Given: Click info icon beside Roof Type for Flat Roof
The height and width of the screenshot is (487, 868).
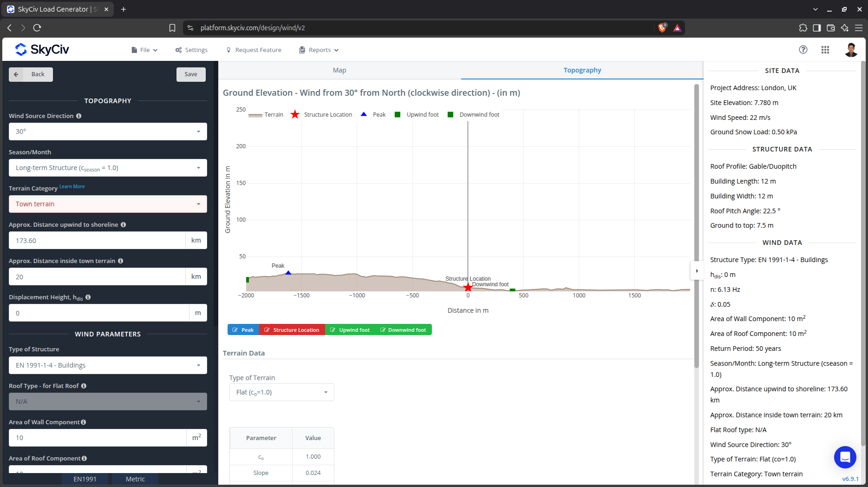Looking at the screenshot, I should [84, 386].
